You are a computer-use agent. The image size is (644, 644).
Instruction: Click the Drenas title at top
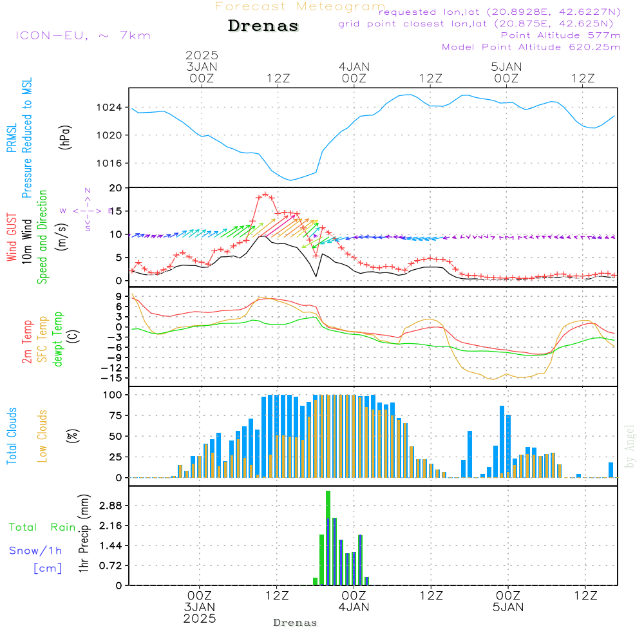(263, 26)
